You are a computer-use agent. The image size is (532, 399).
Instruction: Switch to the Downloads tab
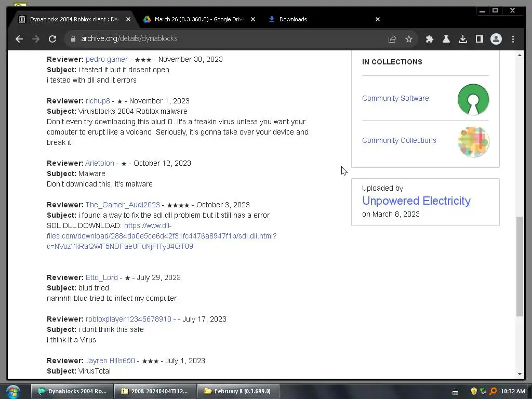[293, 19]
